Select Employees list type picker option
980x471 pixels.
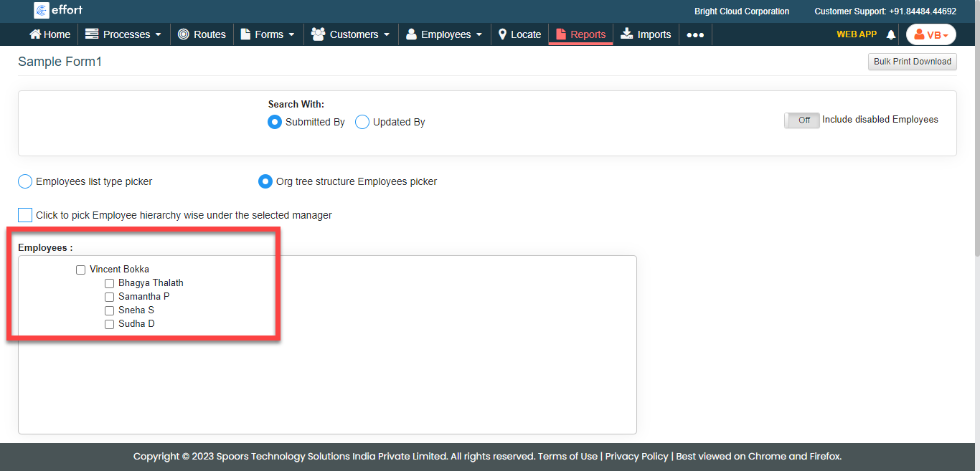click(25, 181)
